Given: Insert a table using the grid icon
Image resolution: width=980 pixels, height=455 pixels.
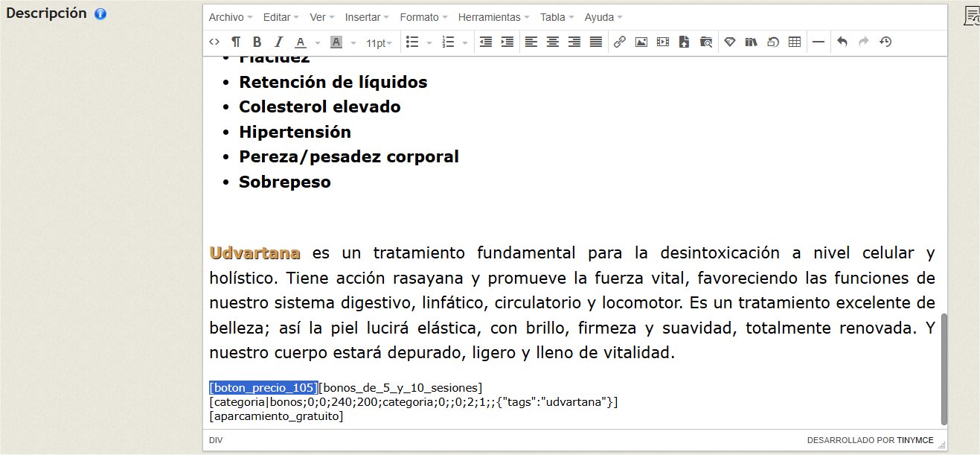Looking at the screenshot, I should pos(795,42).
